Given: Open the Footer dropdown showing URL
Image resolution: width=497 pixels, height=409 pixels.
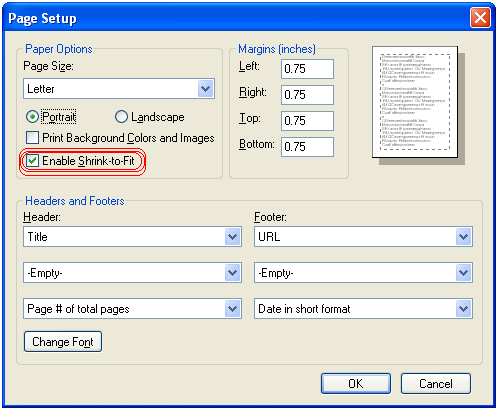Looking at the screenshot, I should coord(363,237).
